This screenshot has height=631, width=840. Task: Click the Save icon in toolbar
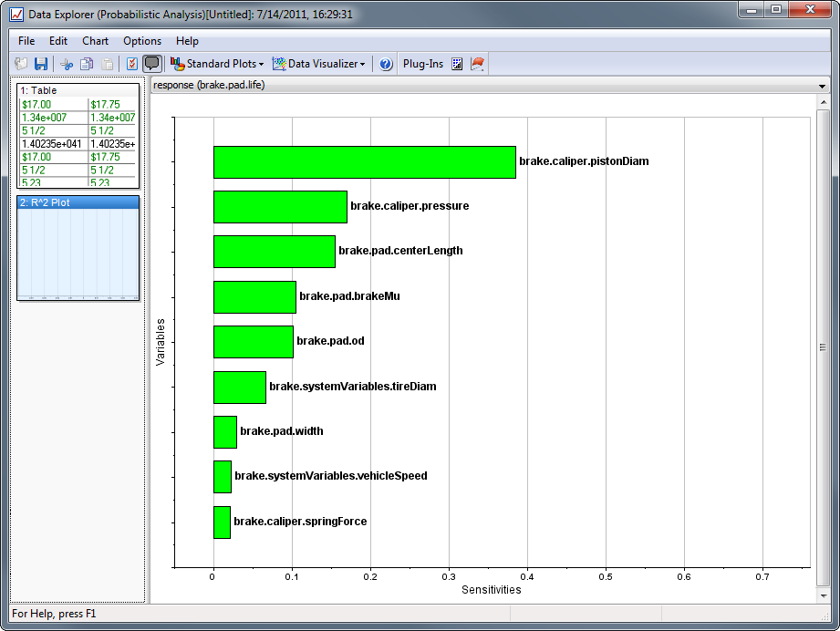pyautogui.click(x=41, y=64)
